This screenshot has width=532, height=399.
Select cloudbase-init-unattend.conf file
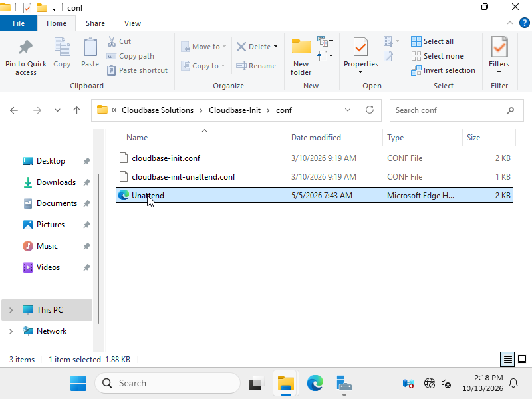click(x=314, y=177)
